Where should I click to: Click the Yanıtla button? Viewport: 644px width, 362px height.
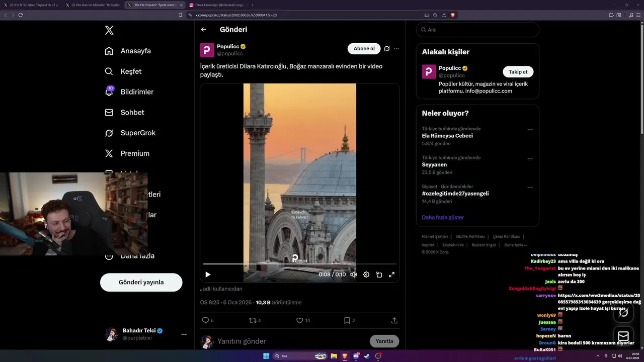click(384, 341)
